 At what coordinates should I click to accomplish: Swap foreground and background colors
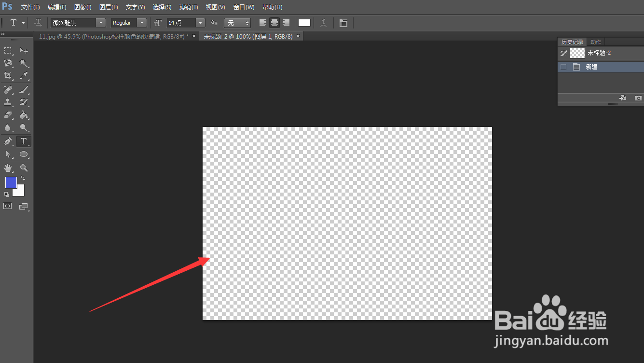tap(22, 179)
